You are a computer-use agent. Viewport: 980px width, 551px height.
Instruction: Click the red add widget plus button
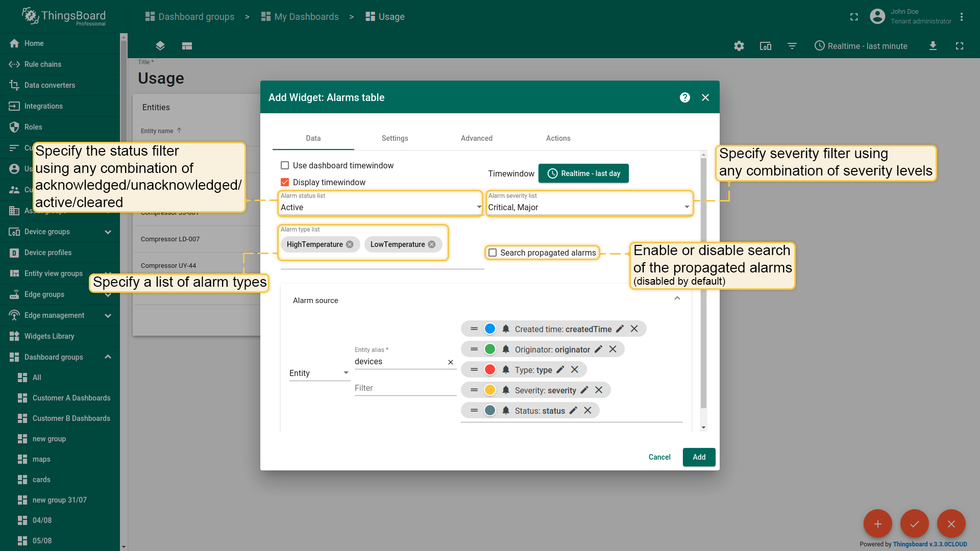pos(878,524)
